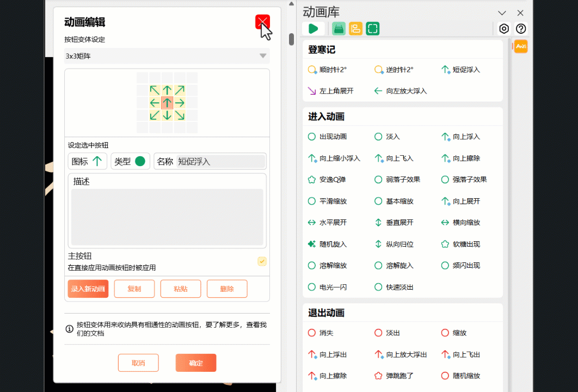Screen dimensions: 578x392
Task: Play the animation preview in 动画库
Action: click(x=313, y=28)
